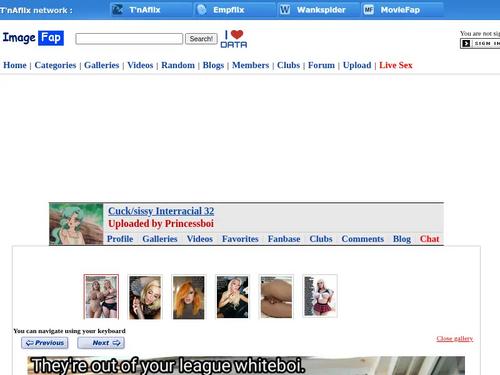Switch to the uploader Comments tab
The width and height of the screenshot is (500, 375).
click(363, 239)
